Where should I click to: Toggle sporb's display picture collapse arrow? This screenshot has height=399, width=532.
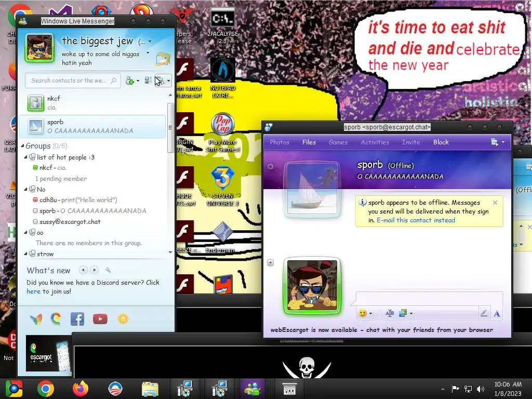pyautogui.click(x=270, y=166)
